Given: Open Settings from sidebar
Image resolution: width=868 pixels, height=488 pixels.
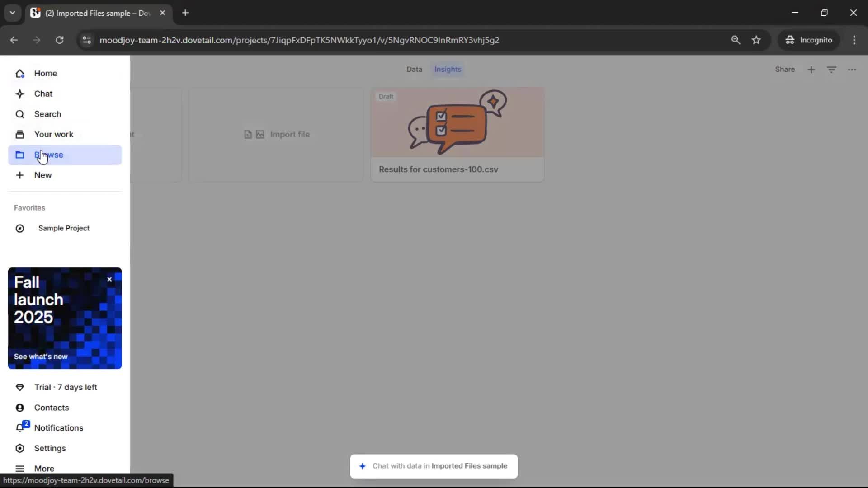Looking at the screenshot, I should 50,448.
